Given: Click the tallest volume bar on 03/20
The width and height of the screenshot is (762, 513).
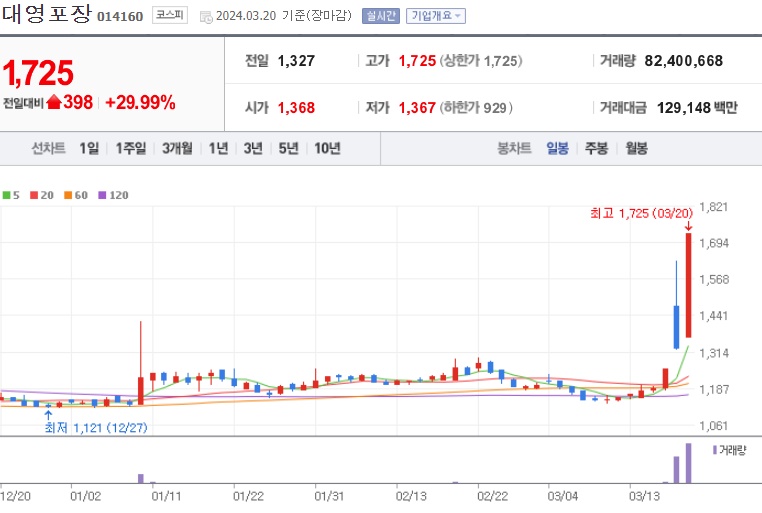Looking at the screenshot, I should click(688, 463).
